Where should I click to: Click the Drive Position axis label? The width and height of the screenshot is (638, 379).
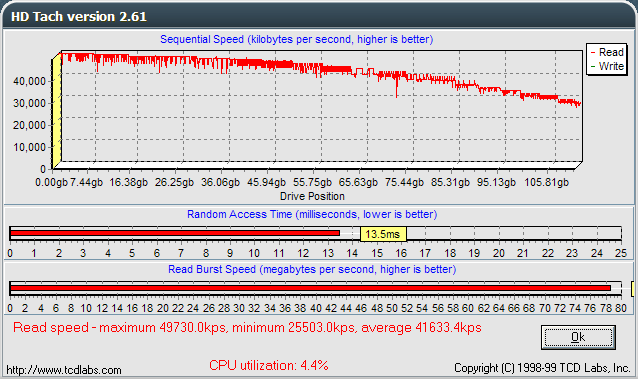point(312,196)
